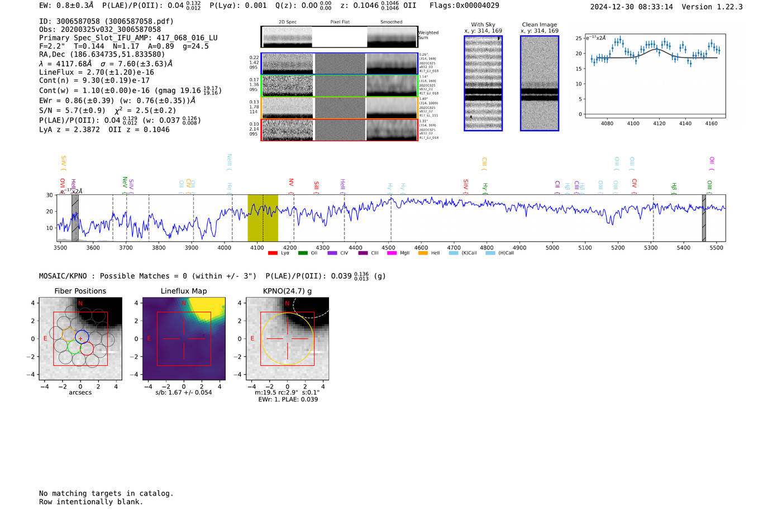Viewport: 782px width, 532px height.
Task: Click the green-bordered 2D Spec fiber cutout
Action: click(x=288, y=86)
